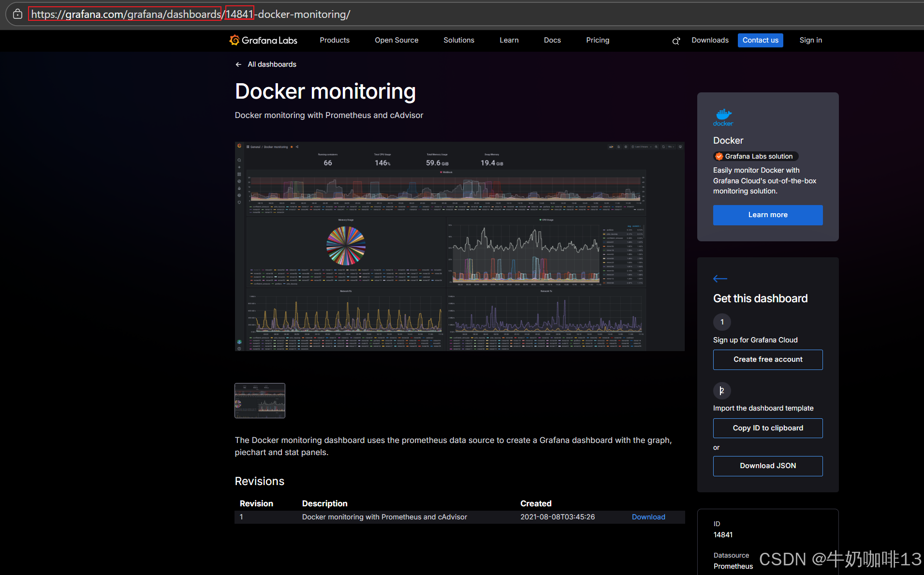Image resolution: width=924 pixels, height=575 pixels.
Task: Click the site lock icon in address bar
Action: click(17, 14)
